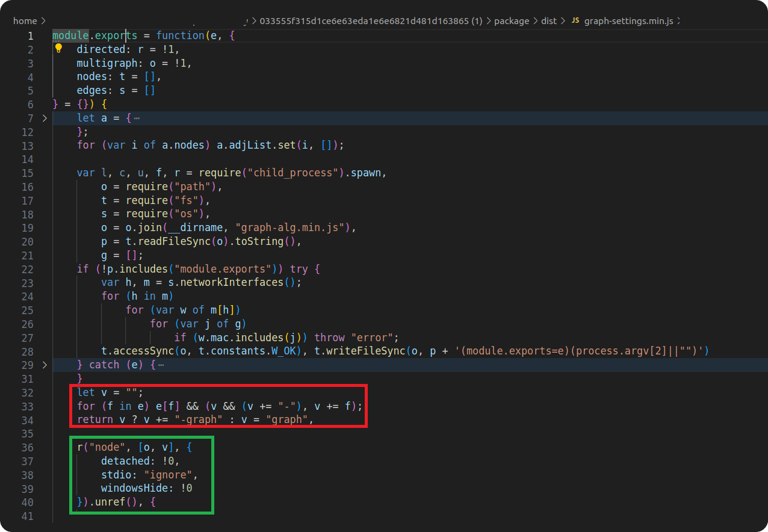Click the W_OK constant on line 28
Image resolution: width=768 pixels, height=532 pixels.
pos(283,350)
